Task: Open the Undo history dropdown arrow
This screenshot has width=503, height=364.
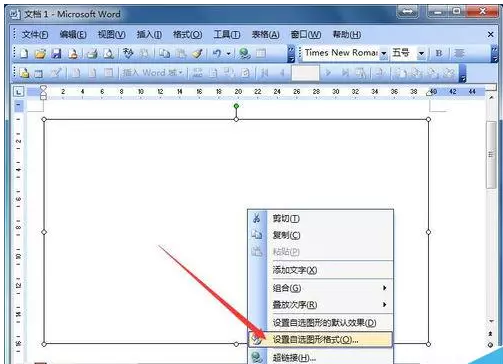Action: [x=229, y=53]
